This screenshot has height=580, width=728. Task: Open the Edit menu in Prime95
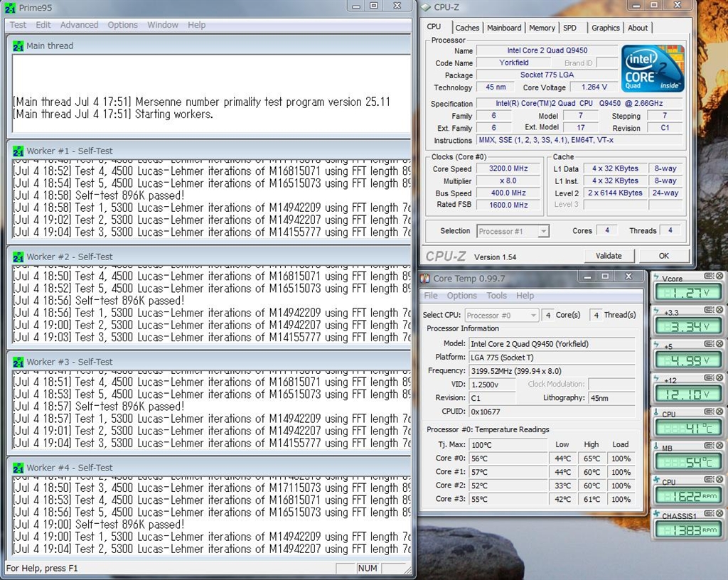pyautogui.click(x=43, y=25)
